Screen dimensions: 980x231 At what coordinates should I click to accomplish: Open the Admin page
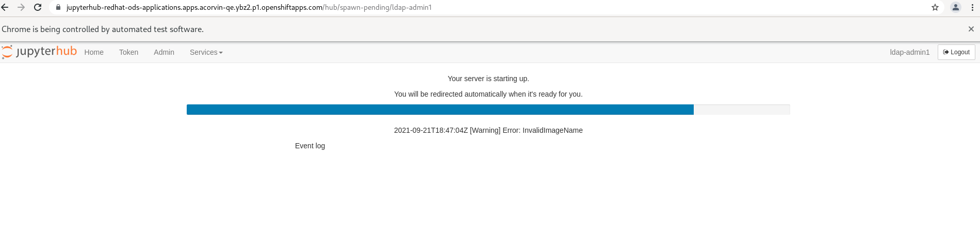[164, 52]
